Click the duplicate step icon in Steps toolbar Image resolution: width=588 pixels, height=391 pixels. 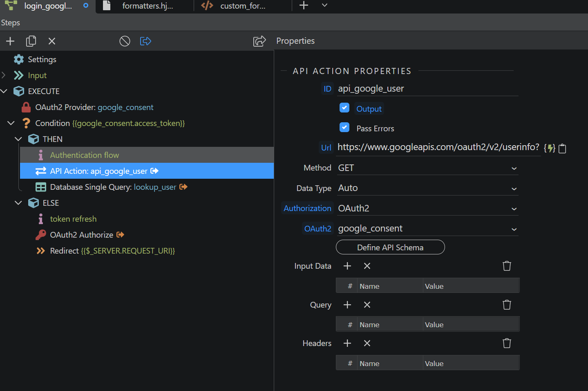tap(31, 41)
